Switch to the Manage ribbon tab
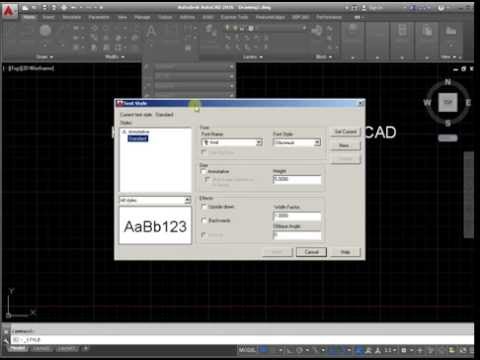 [x=142, y=17]
